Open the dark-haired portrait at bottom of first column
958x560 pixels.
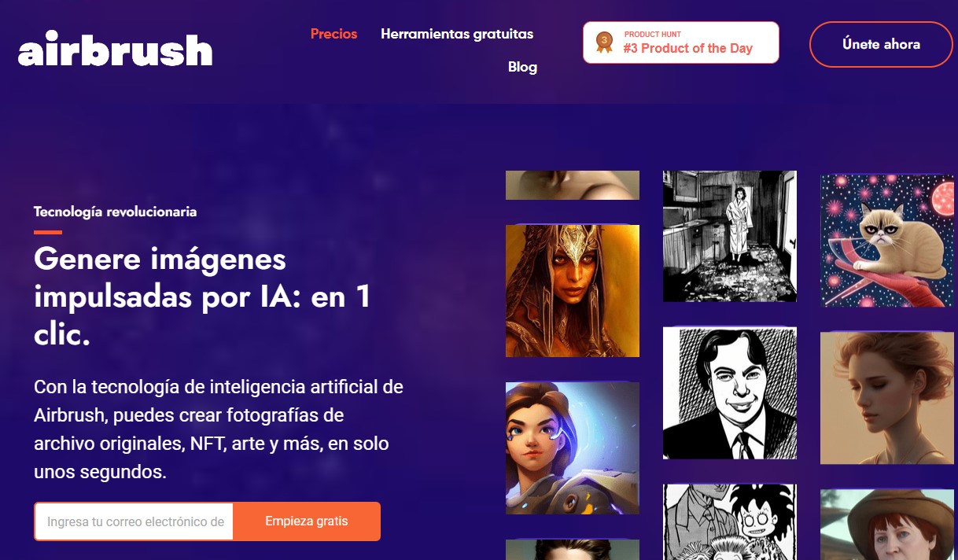pos(573,550)
